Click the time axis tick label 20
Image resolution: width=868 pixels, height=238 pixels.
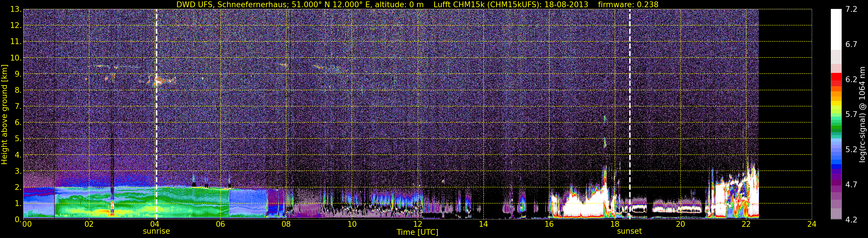680,224
